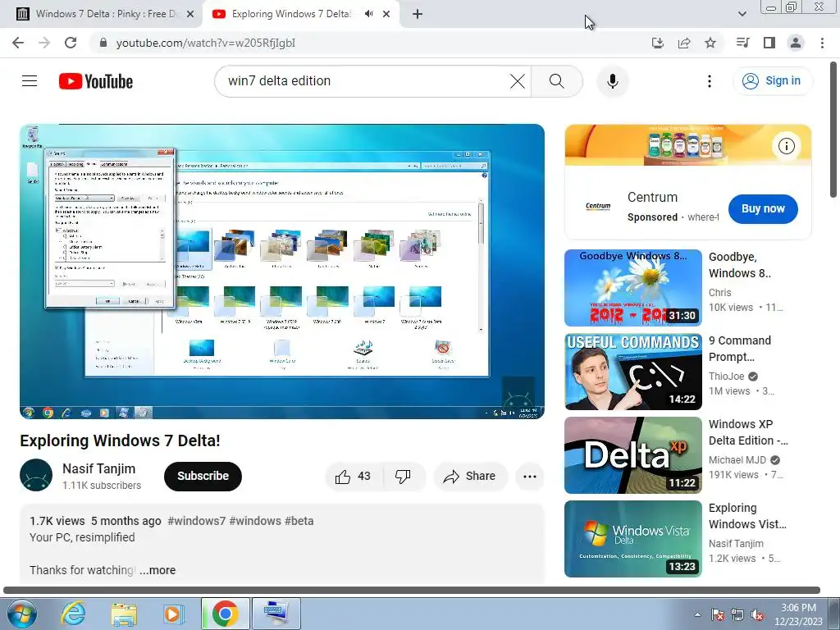Viewport: 840px width, 630px height.
Task: Open Windows Media Player from taskbar
Action: 173,614
